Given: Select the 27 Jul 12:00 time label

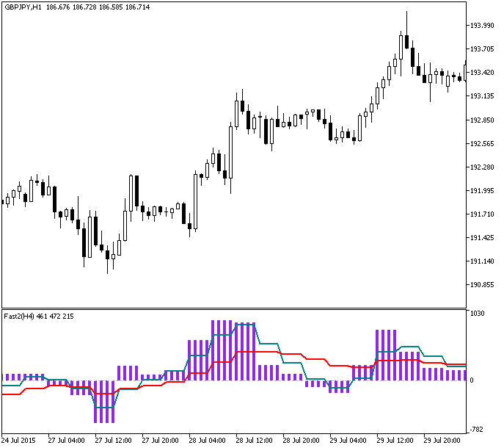Looking at the screenshot, I should point(113,441).
